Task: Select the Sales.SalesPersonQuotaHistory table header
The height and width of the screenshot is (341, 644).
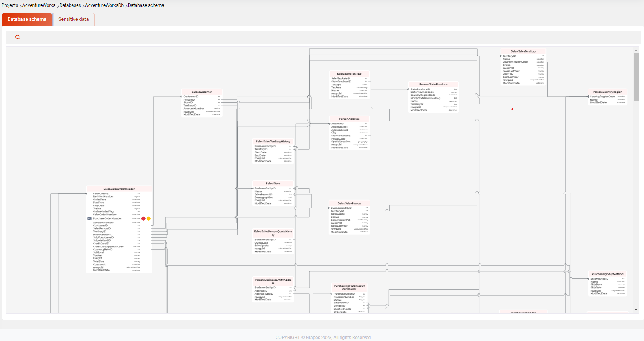Action: (273, 233)
